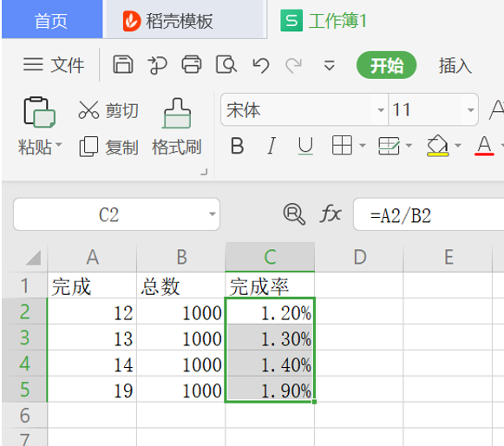Expand the font name dropdown
This screenshot has height=446, width=504.
pos(381,110)
